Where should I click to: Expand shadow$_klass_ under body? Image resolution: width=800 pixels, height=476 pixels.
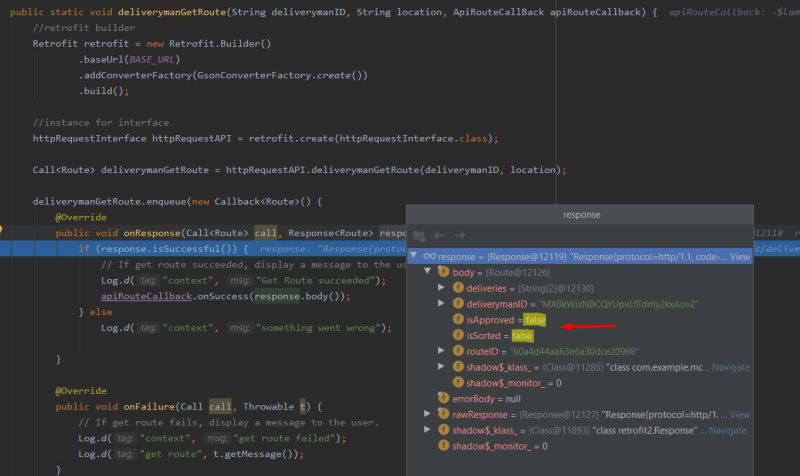click(x=441, y=366)
